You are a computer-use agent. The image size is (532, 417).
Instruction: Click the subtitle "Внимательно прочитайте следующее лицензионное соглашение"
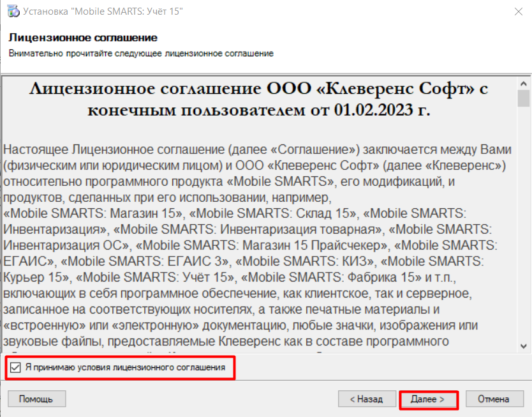coord(141,54)
